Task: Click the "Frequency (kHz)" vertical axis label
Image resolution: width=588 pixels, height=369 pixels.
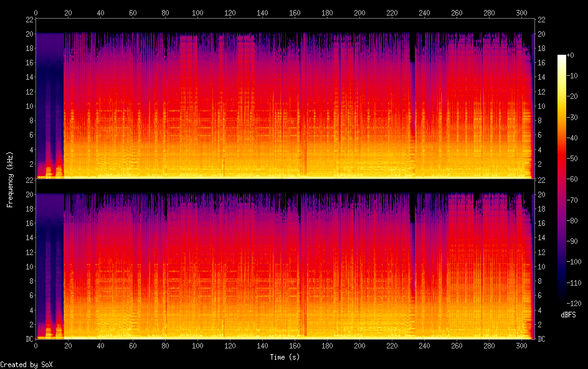Action: pos(10,179)
